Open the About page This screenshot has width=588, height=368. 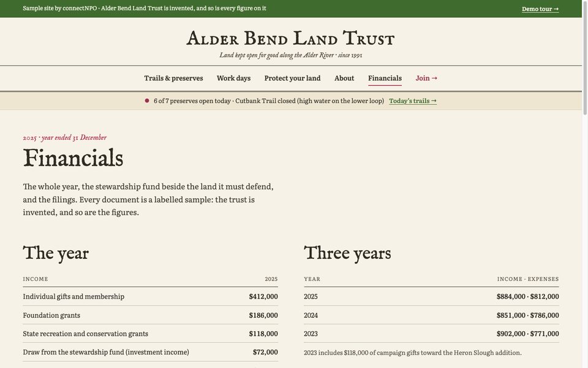point(344,78)
